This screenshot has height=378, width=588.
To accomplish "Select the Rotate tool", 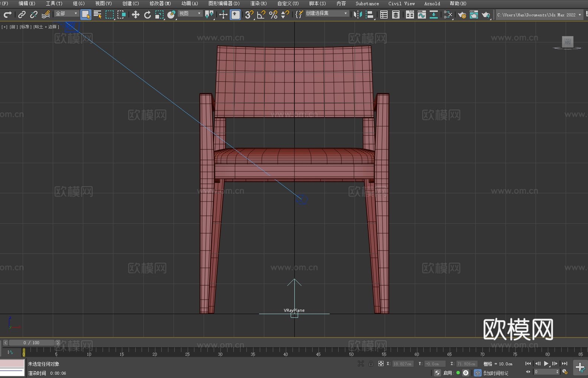I will pyautogui.click(x=148, y=14).
